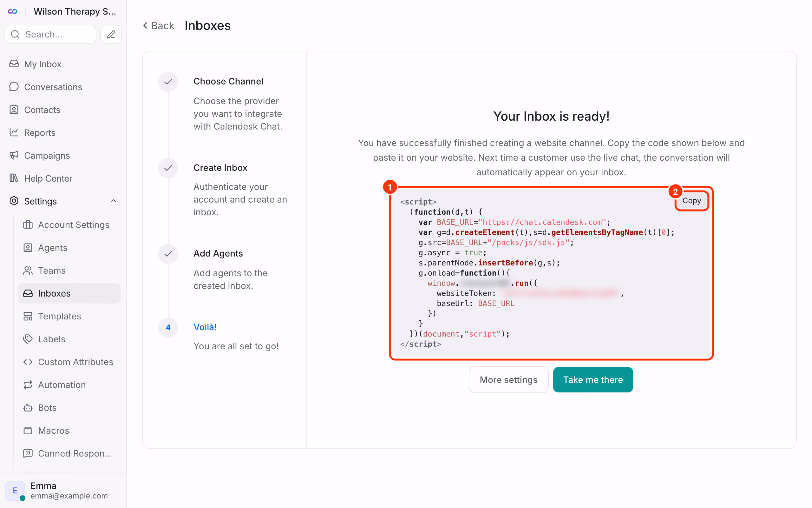The width and height of the screenshot is (812, 508).
Task: Click the Reports chart icon
Action: coord(14,132)
